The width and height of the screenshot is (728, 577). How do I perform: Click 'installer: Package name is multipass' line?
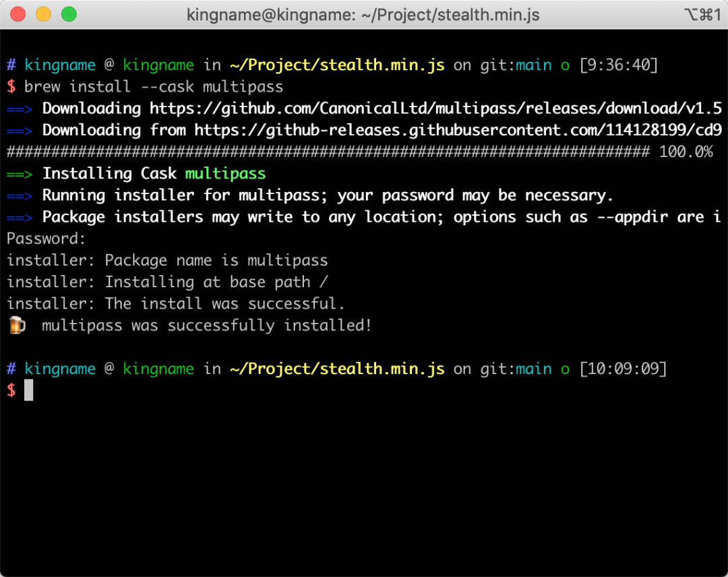click(x=167, y=260)
